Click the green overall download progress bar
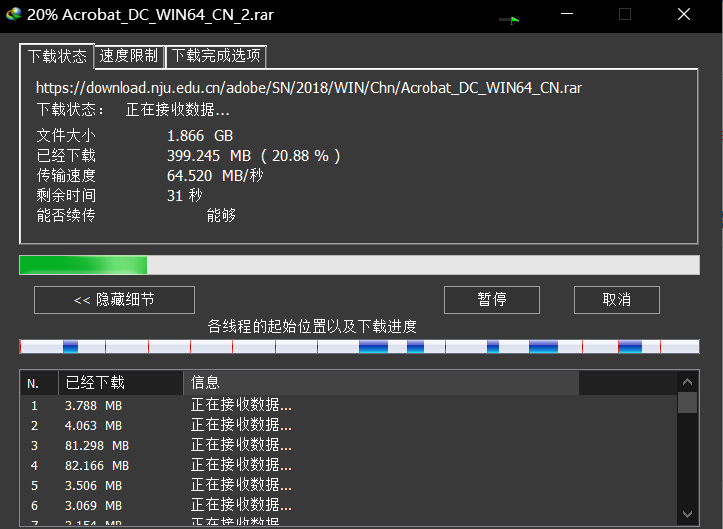Image resolution: width=723 pixels, height=529 pixels. point(359,265)
